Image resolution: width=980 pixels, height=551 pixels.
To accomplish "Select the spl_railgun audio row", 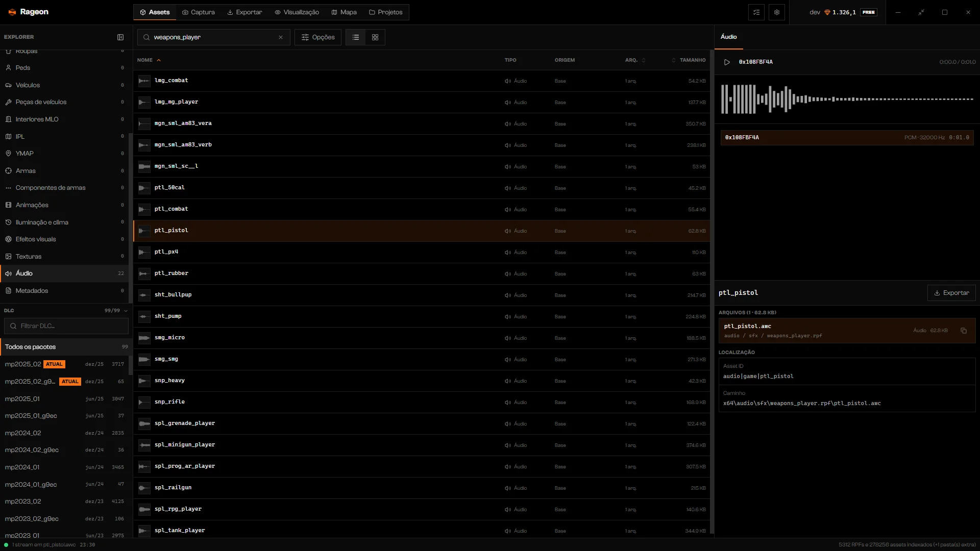I will (422, 488).
